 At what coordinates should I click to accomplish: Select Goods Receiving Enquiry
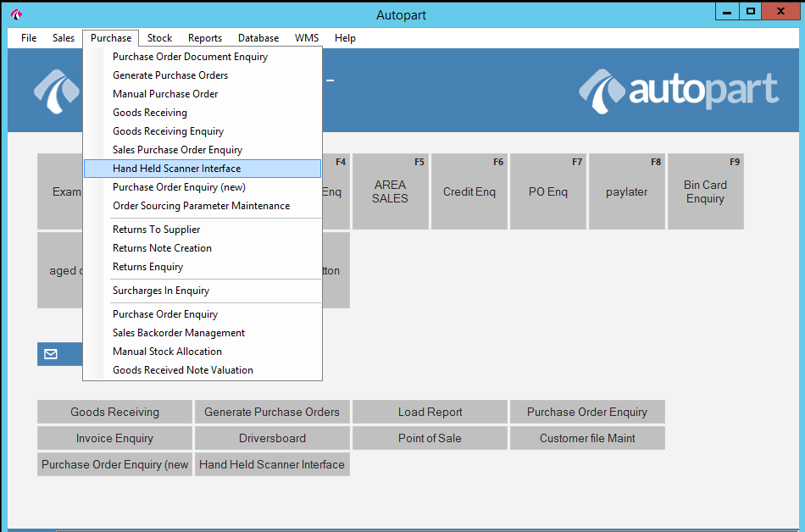(203, 131)
